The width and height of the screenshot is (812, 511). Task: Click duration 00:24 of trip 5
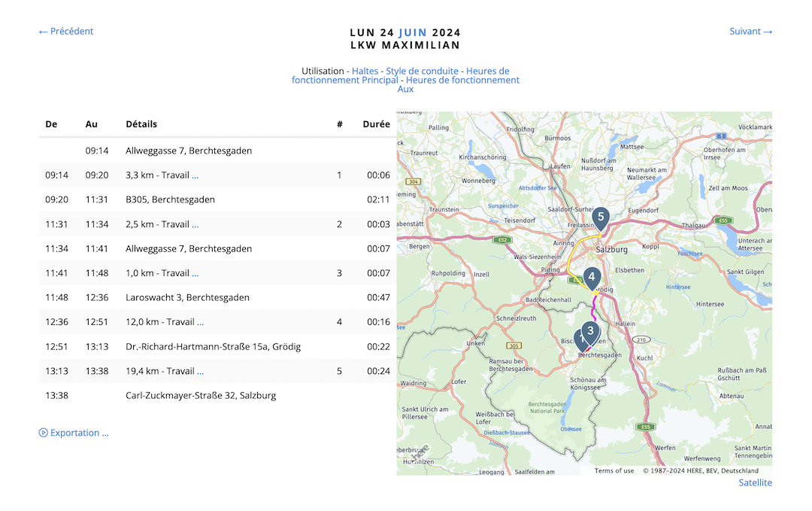(378, 371)
